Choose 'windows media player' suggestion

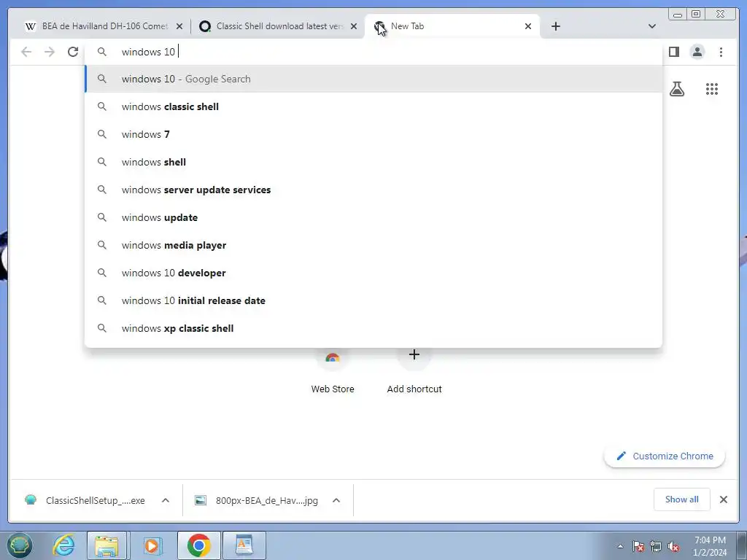tap(373, 245)
